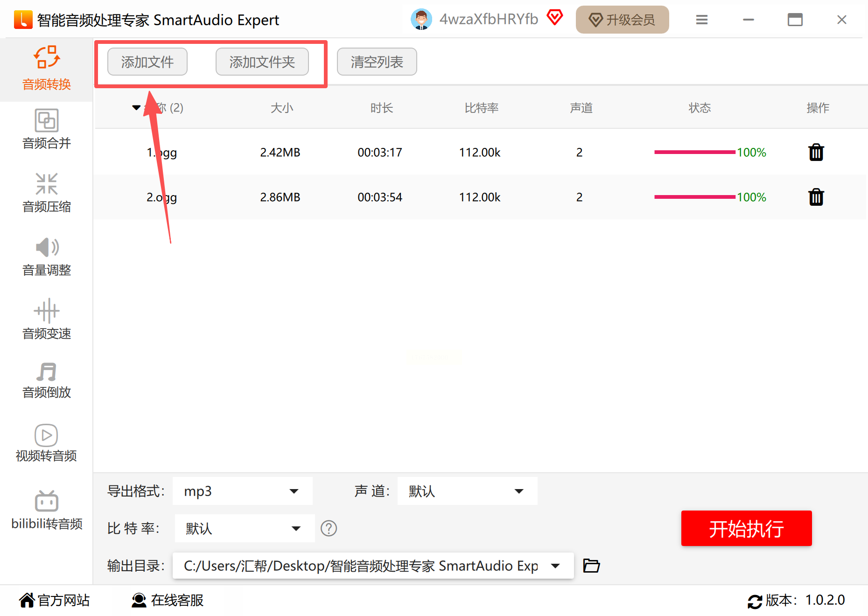This screenshot has width=868, height=616.
Task: Click the 1.ogg progress bar
Action: click(x=694, y=152)
